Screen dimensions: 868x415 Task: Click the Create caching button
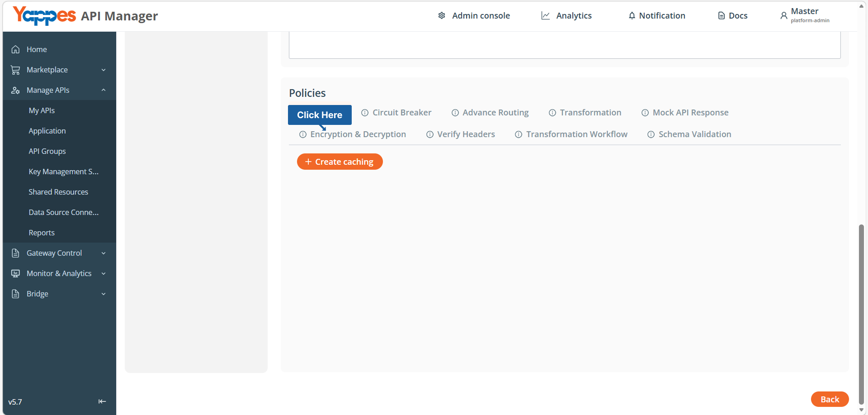[340, 162]
